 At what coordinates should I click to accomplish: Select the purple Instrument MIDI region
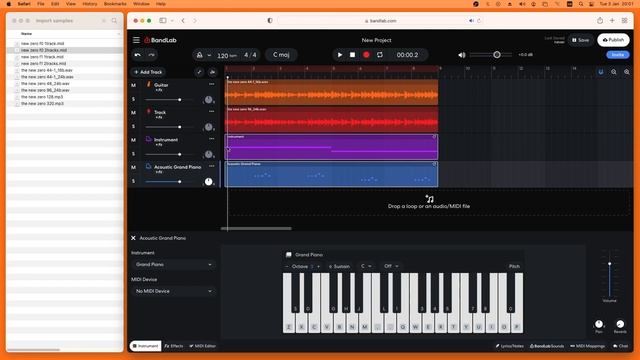(331, 147)
